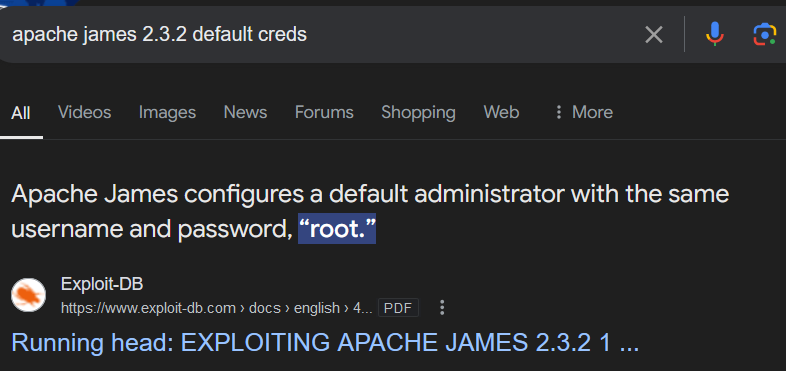Screen dimensions: 786x371
Task: Click the Exploit-DB site name
Action: coord(102,284)
